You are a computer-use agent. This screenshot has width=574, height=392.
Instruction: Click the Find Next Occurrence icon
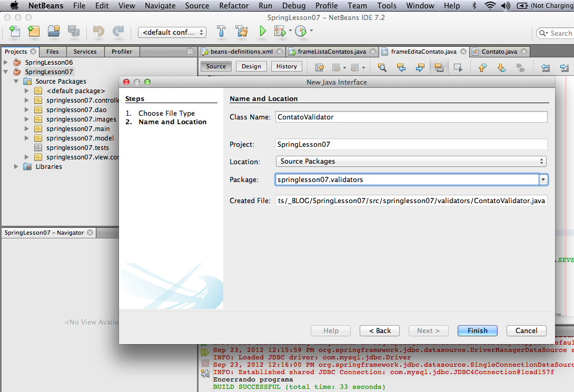420,67
